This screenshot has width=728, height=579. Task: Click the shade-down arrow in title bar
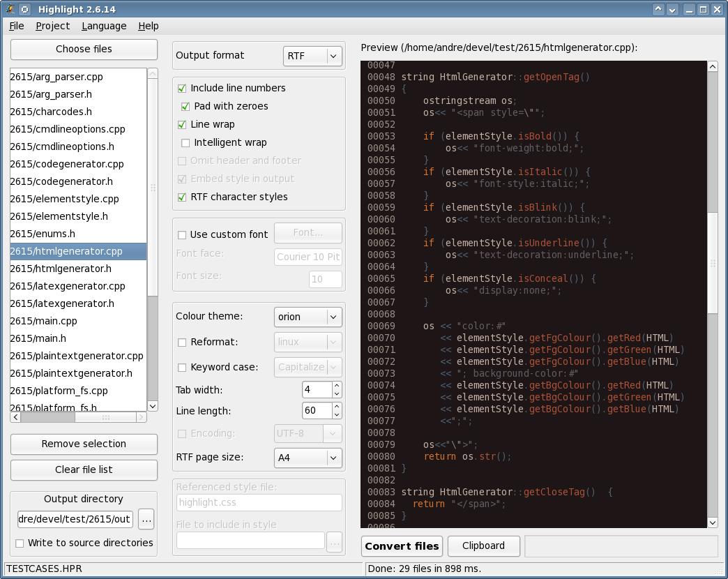(672, 9)
